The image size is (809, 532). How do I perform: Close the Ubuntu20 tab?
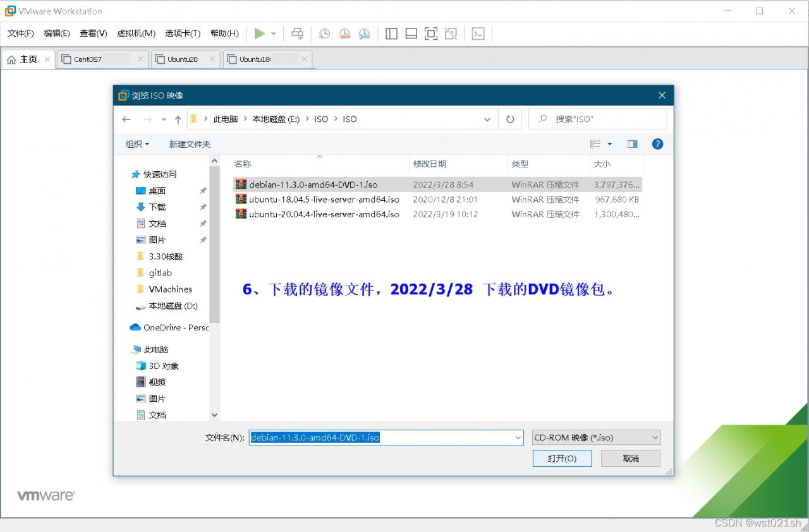pos(212,59)
